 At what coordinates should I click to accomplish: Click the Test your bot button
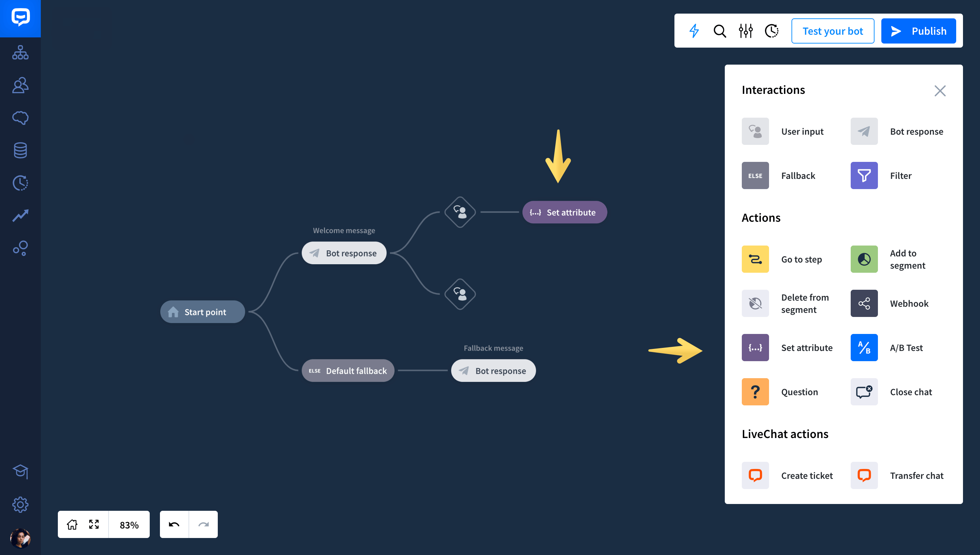pos(832,31)
